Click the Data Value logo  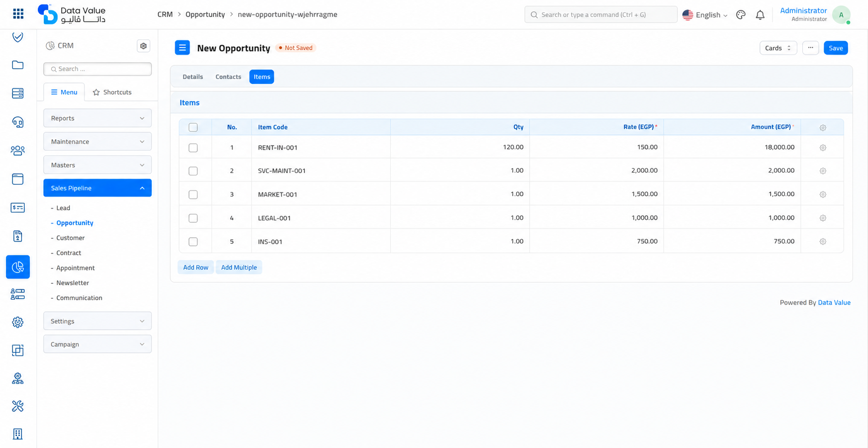coord(72,14)
